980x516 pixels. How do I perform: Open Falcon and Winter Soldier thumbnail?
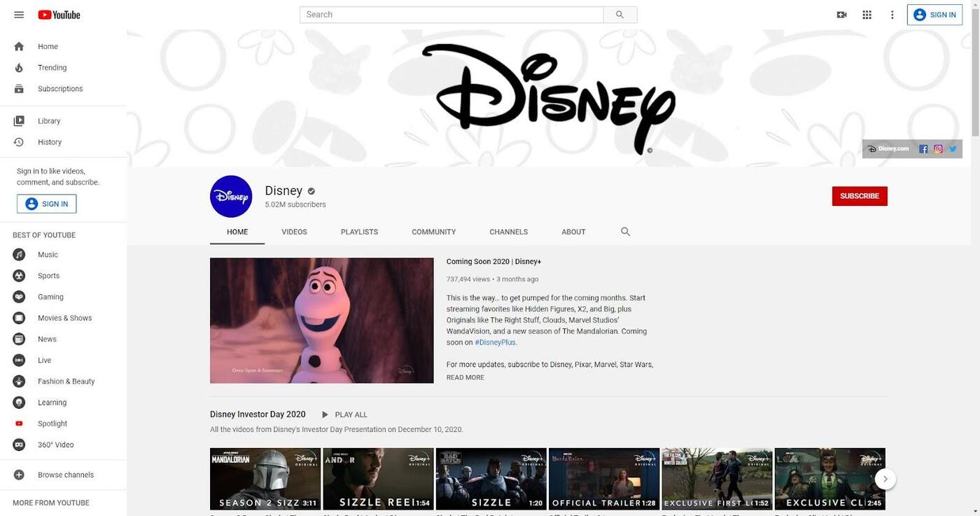717,479
